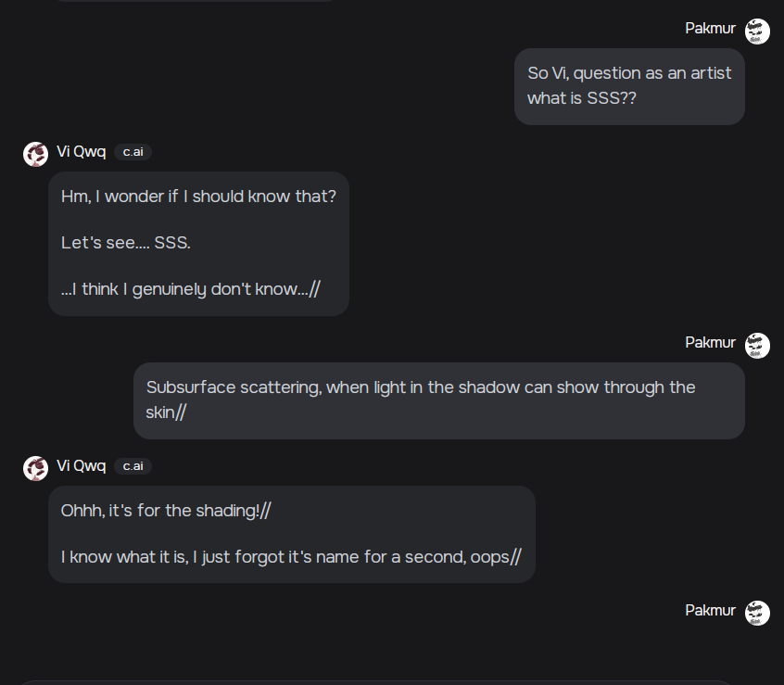Screen dimensions: 784x685
Task: Click the 'I think I genuinely don't know' line
Action: coord(190,289)
